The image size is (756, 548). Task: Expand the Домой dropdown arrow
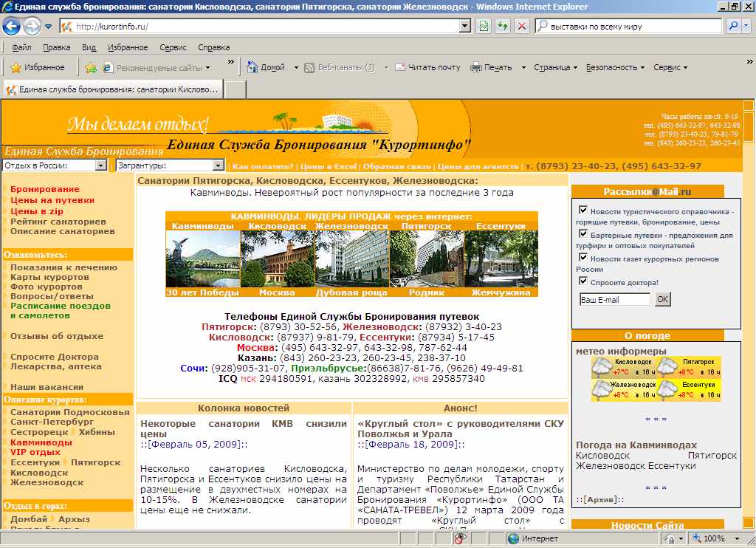296,67
